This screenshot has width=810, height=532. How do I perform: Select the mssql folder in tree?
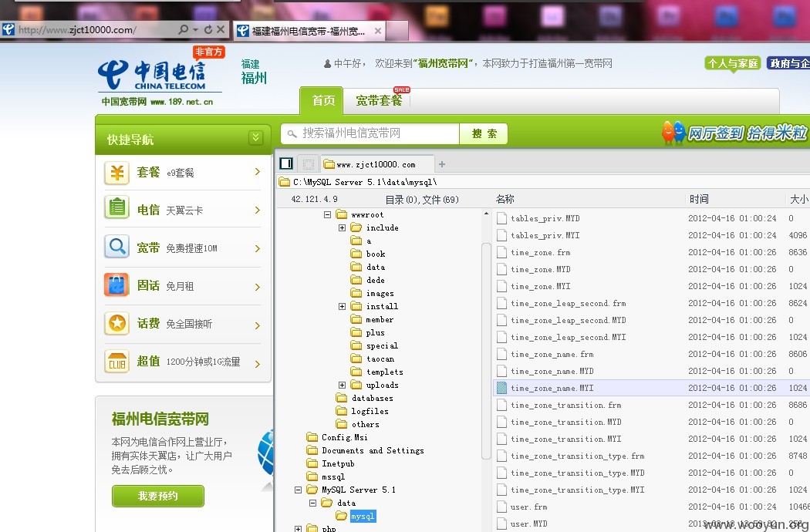pos(333,476)
